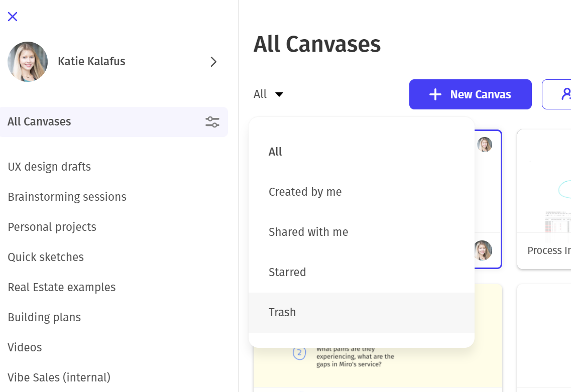Open Brainstorming sessions project
This screenshot has width=571, height=392.
pos(67,197)
